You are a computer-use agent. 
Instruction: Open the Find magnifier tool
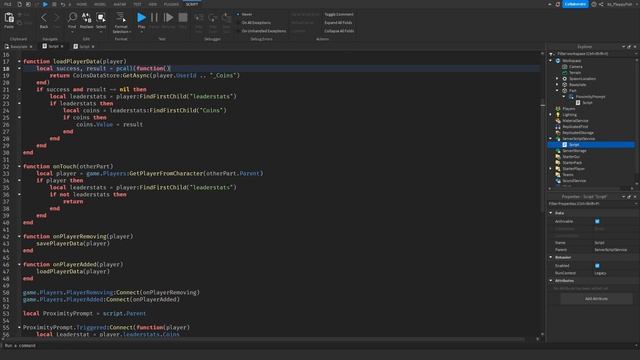[x=72, y=17]
